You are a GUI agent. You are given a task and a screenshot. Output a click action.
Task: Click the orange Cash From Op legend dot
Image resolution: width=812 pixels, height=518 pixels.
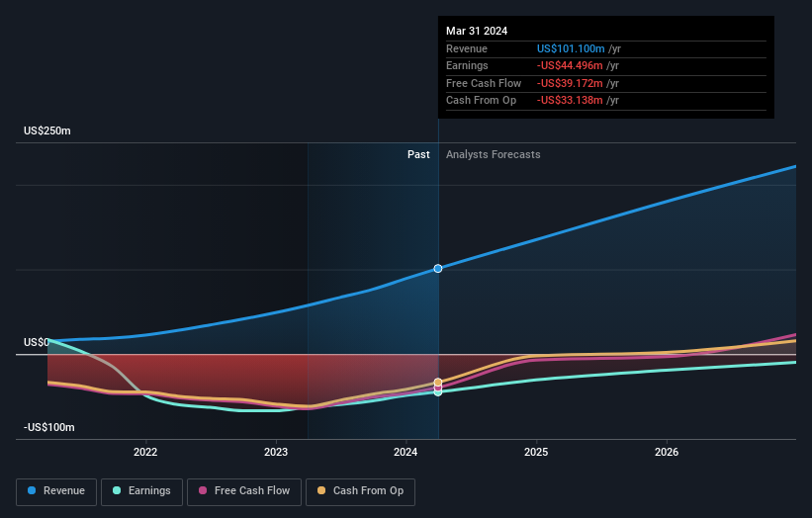[321, 490]
